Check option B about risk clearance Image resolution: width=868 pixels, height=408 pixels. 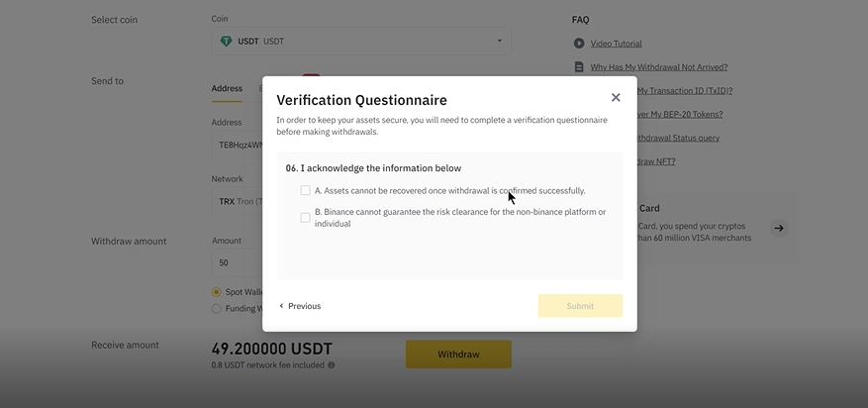(x=305, y=218)
